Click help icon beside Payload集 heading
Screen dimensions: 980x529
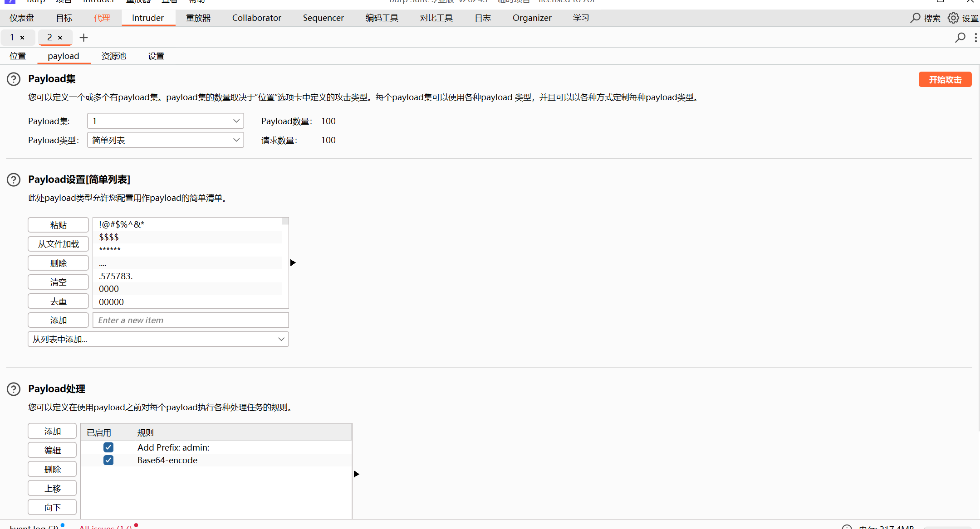(x=14, y=79)
